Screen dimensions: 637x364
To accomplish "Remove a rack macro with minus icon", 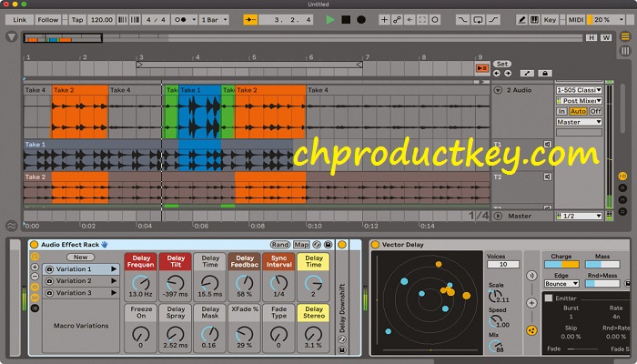I will pos(35,277).
